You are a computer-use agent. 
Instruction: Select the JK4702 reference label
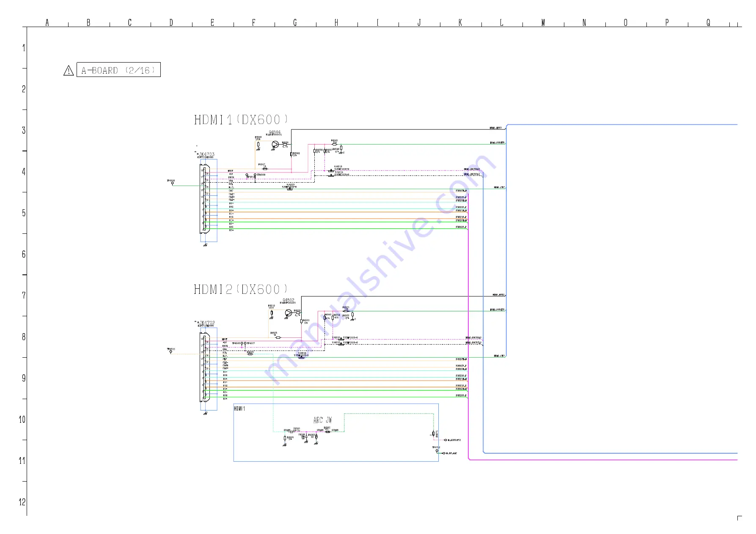[206, 323]
